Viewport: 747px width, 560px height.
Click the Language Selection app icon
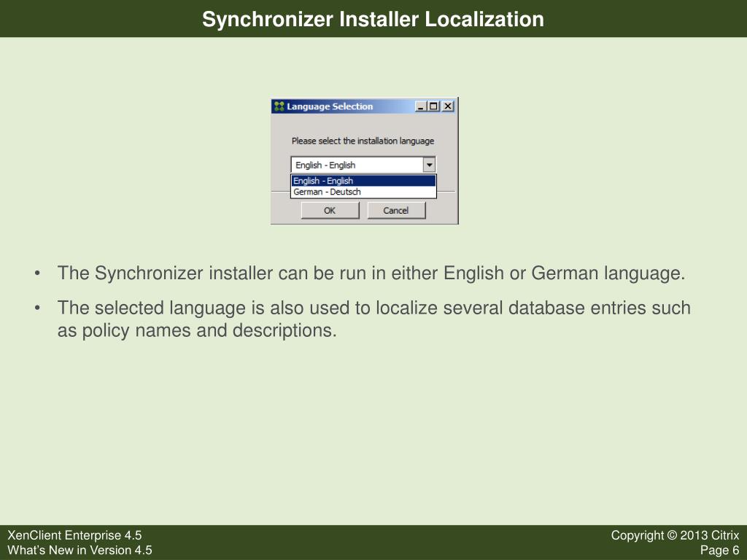point(279,106)
